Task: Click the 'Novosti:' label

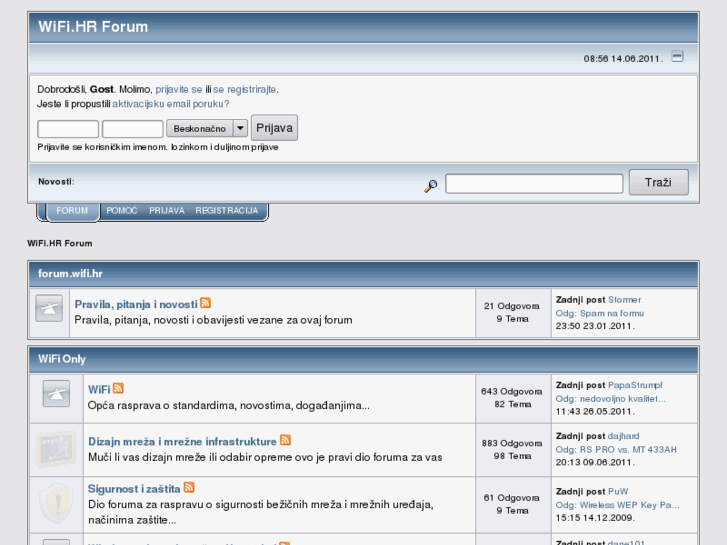Action: pos(56,182)
